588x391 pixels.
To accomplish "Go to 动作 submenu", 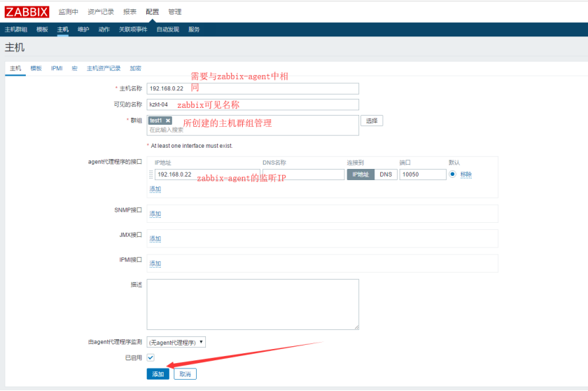I will [x=104, y=29].
